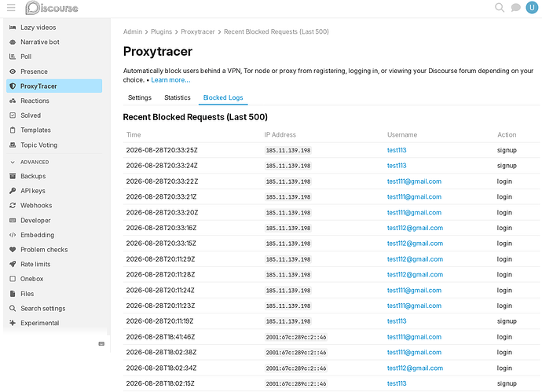Click the Discourse logo
Screen dimensions: 542x392
point(52,8)
